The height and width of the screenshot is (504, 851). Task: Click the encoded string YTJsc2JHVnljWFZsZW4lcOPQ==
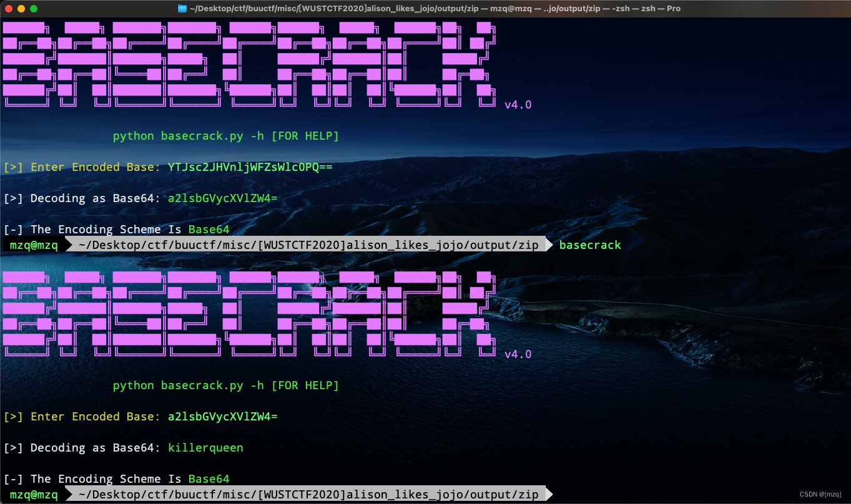click(x=250, y=167)
